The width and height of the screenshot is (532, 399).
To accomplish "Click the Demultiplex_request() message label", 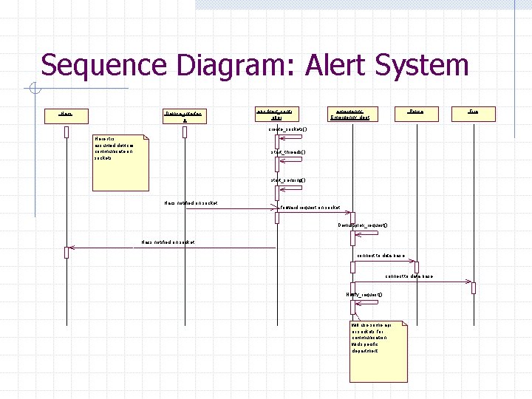I will 362,225.
